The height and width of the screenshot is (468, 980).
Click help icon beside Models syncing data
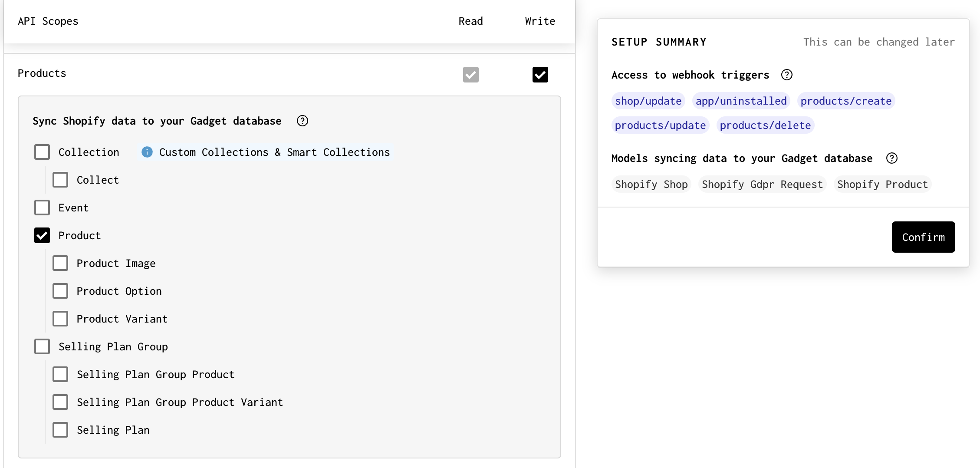coord(891,158)
